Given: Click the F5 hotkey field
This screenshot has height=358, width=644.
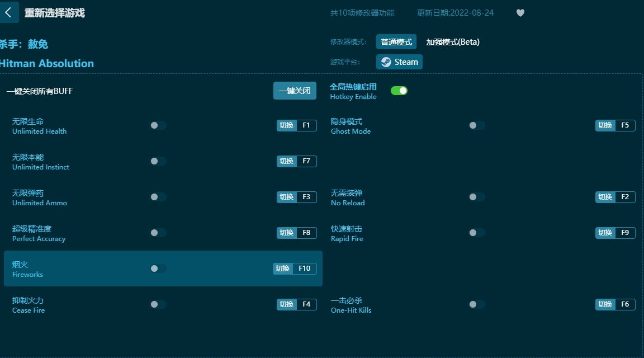Looking at the screenshot, I should [625, 125].
